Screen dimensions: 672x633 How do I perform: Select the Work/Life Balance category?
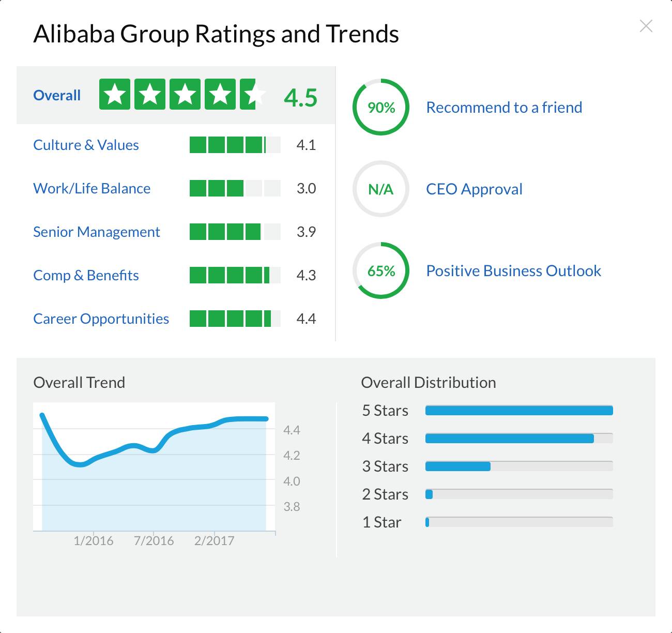tap(91, 188)
